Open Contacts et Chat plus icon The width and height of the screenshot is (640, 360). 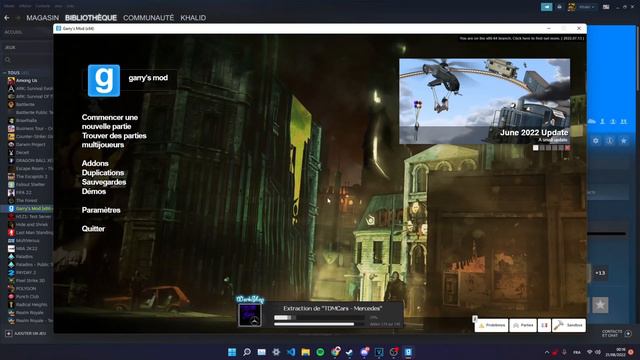[x=628, y=333]
